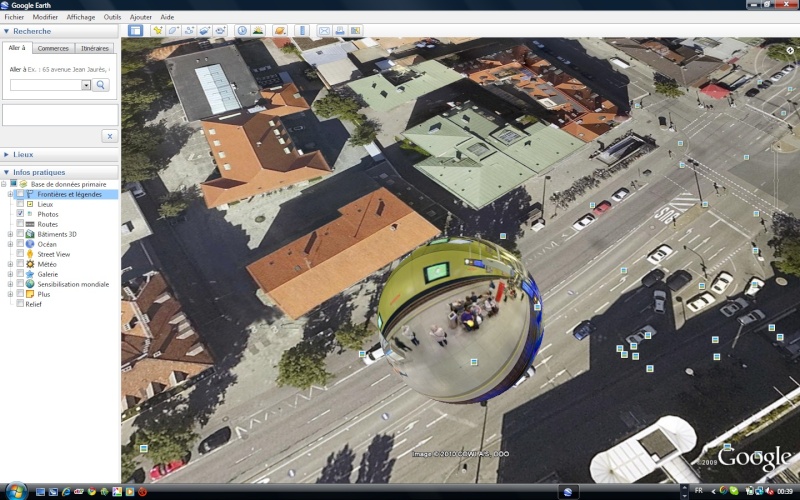Image resolution: width=800 pixels, height=500 pixels.
Task: Select the Street View layer label
Action: click(54, 254)
